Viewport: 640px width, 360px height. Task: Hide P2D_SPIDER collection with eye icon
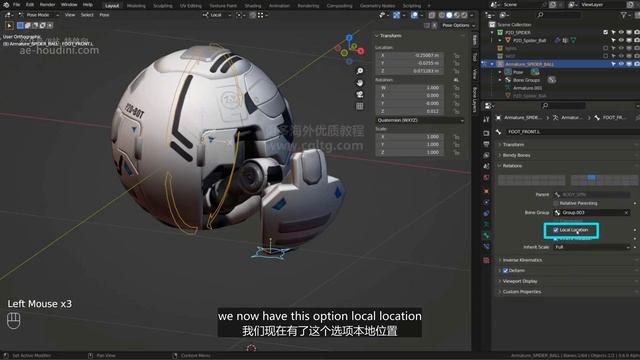[621, 32]
